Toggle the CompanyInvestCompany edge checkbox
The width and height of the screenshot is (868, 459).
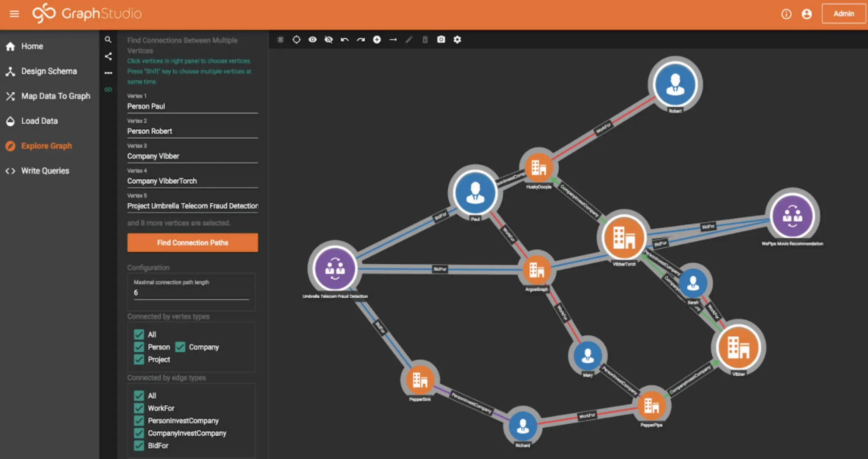pos(139,433)
